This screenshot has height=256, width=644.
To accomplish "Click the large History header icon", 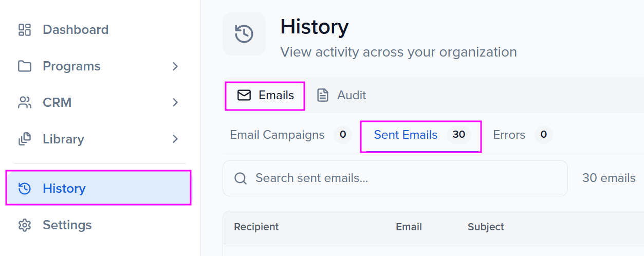I will (x=244, y=34).
